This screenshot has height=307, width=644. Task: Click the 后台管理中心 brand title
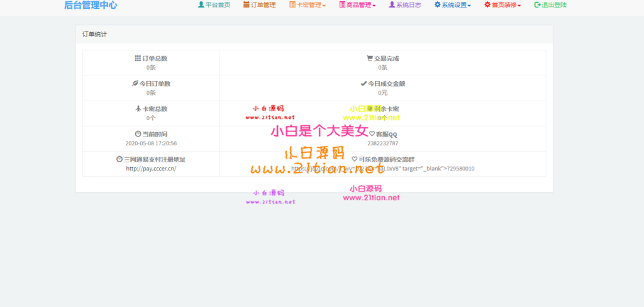tap(91, 5)
